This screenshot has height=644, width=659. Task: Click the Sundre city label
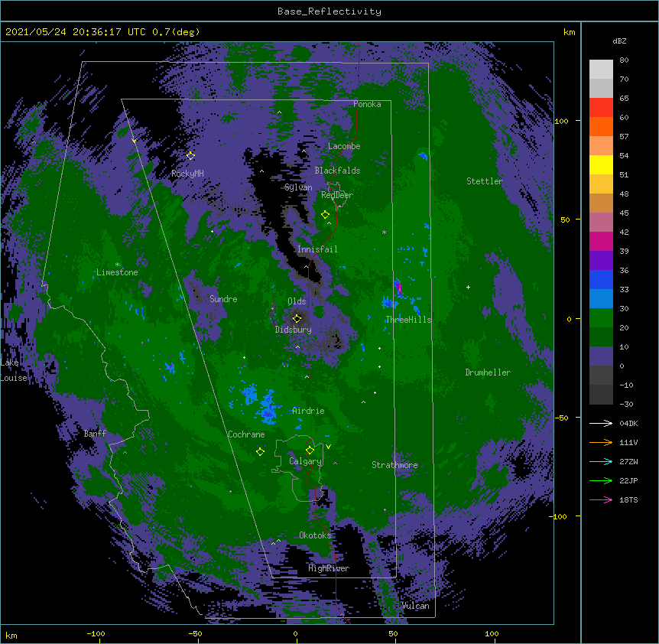click(223, 299)
